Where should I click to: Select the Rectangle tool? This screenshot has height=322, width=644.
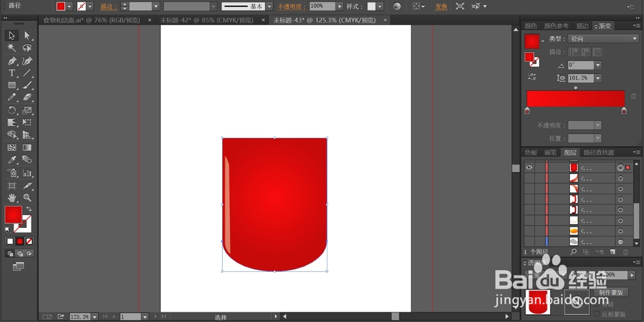[12, 86]
